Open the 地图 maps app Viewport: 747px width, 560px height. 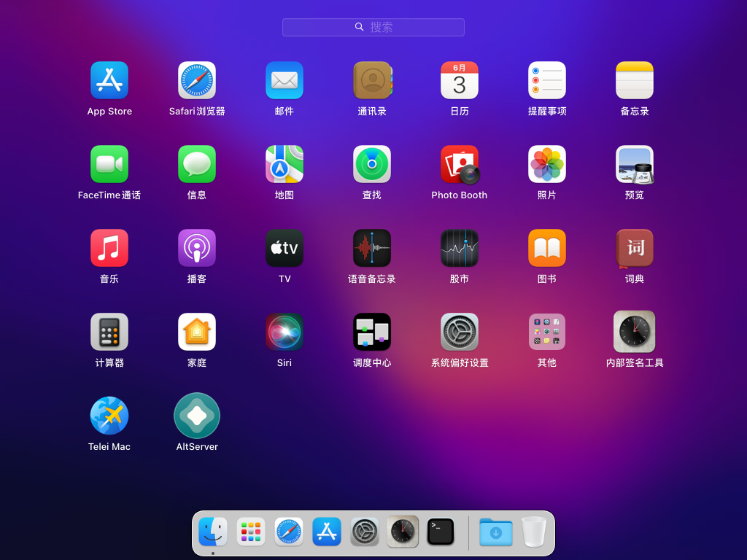285,164
